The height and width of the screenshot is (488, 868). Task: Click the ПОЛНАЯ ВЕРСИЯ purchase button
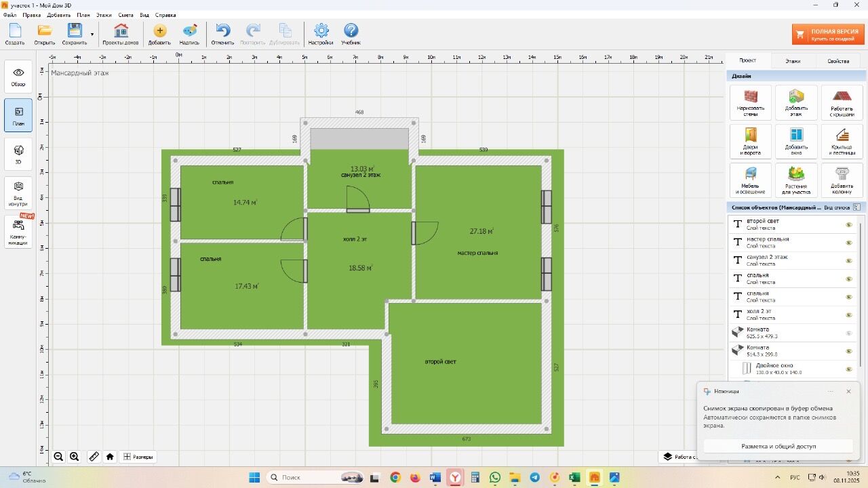828,35
